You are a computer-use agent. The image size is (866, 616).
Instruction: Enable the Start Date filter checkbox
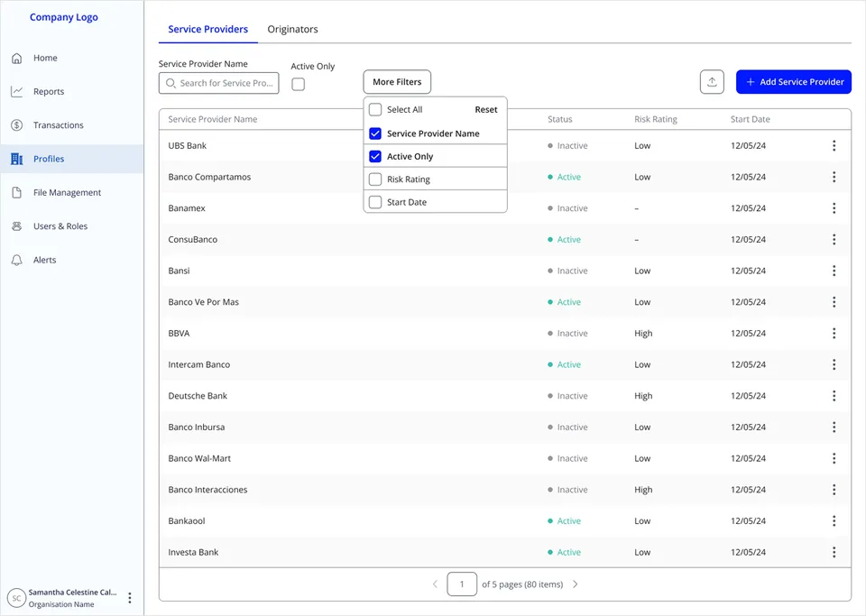[375, 202]
